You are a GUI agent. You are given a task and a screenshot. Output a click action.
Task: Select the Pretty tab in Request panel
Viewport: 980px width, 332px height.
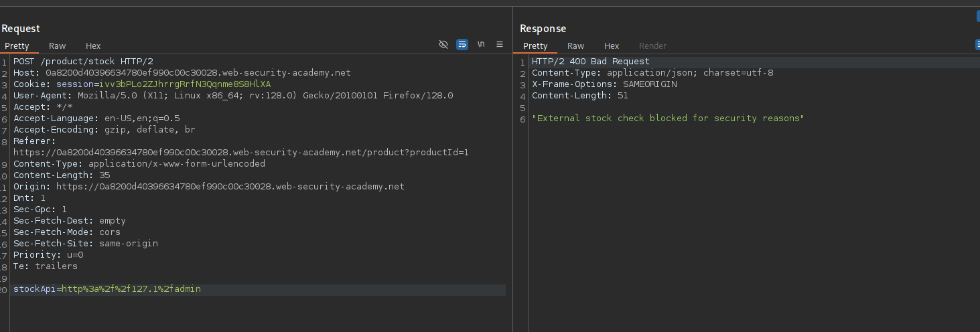[17, 46]
